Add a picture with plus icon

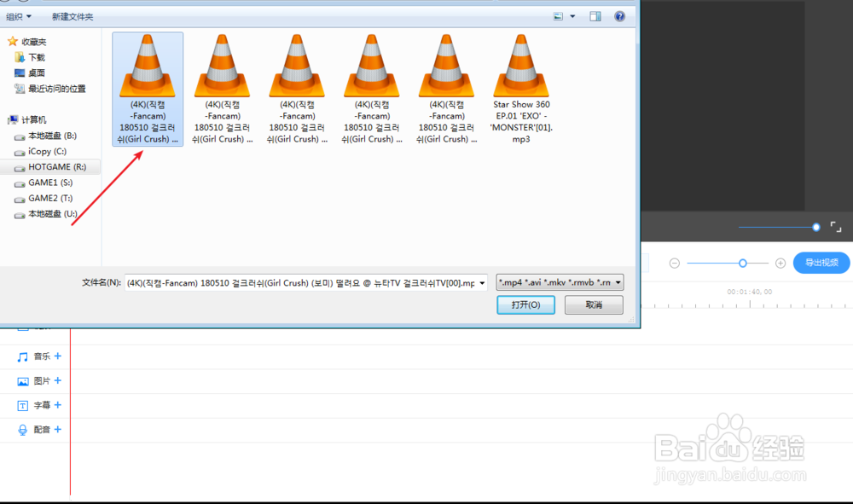click(58, 380)
